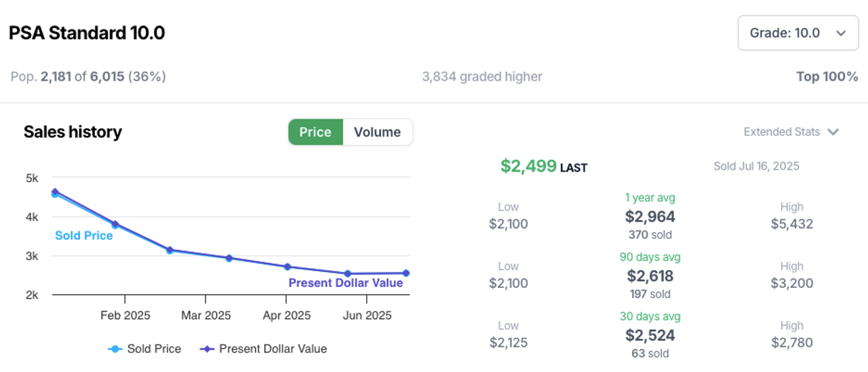The width and height of the screenshot is (868, 372).
Task: Click the Low $2,125 value
Action: [x=508, y=342]
